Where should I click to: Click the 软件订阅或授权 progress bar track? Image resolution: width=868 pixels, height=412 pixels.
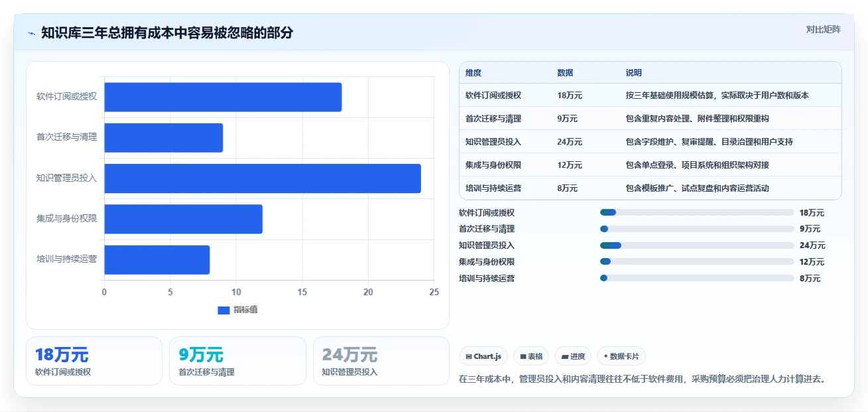coord(697,212)
